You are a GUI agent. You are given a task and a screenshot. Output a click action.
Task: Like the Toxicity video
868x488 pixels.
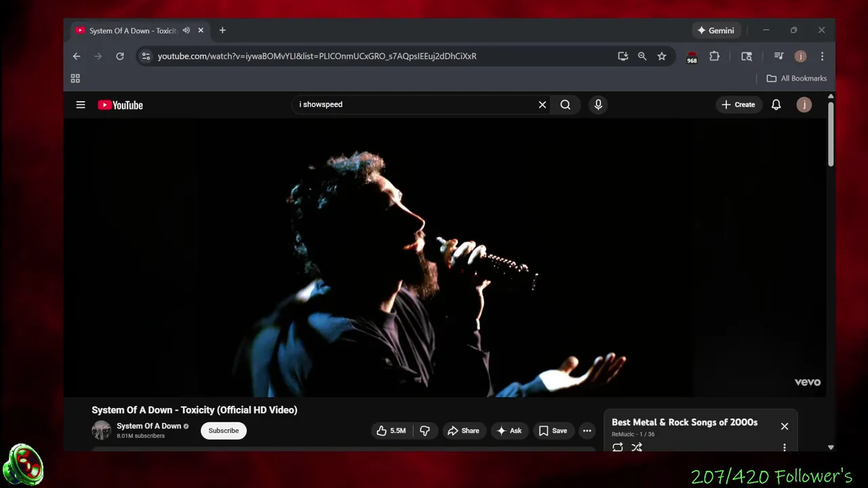click(391, 431)
